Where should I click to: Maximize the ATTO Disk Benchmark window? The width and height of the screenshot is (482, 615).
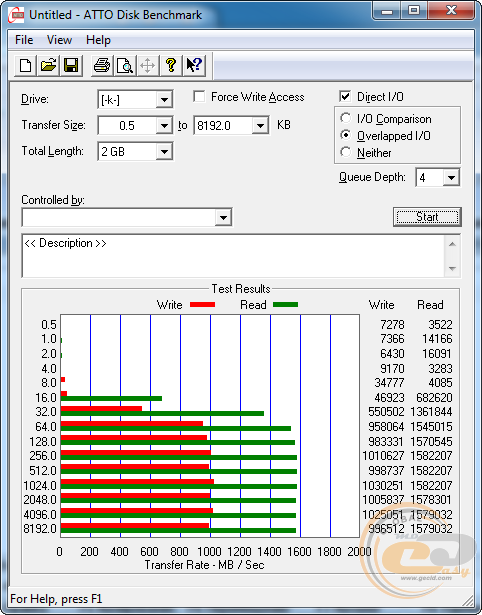(x=414, y=11)
